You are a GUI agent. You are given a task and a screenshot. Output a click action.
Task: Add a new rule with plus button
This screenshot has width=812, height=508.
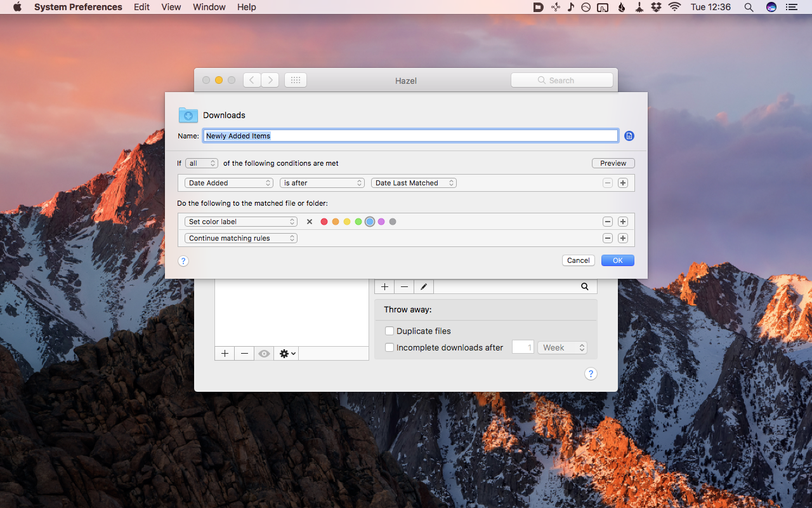[384, 287]
